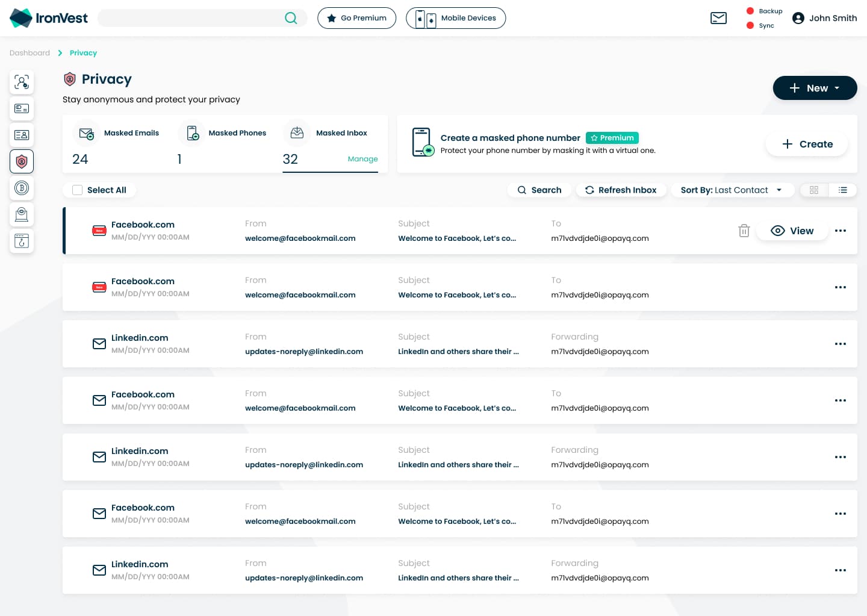This screenshot has height=616, width=867.
Task: Click the Masked Emails count 24
Action: [x=80, y=159]
